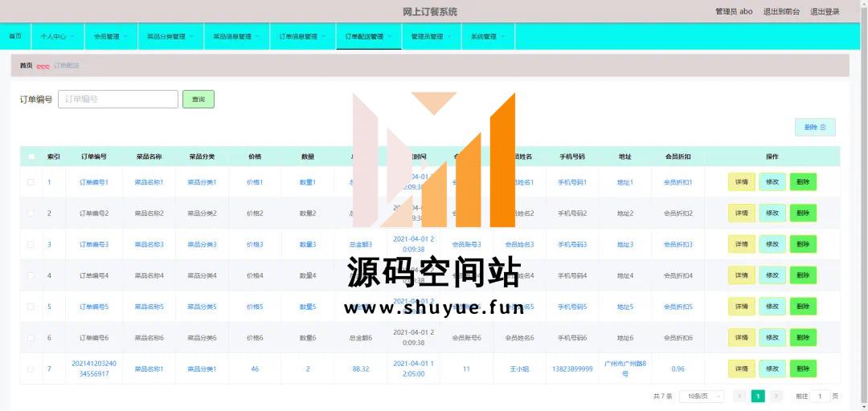Check the checkbox for row 1
Screen dimensions: 868x411
[31, 182]
